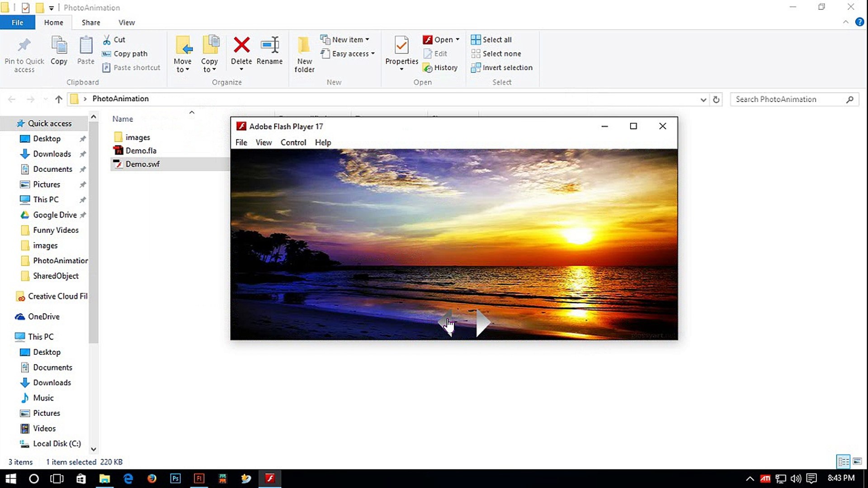Screen dimensions: 868x488
Task: Click the History icon in Open group
Action: tap(428, 68)
